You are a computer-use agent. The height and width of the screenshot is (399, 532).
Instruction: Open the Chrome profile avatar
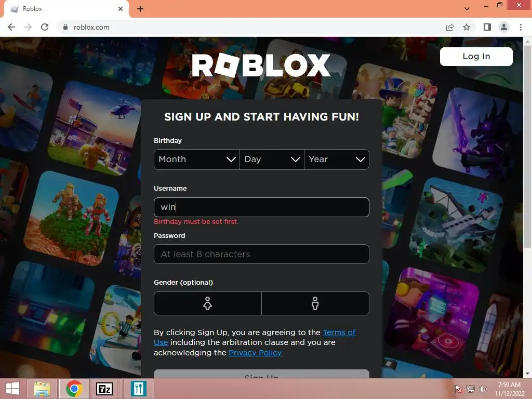tap(504, 27)
